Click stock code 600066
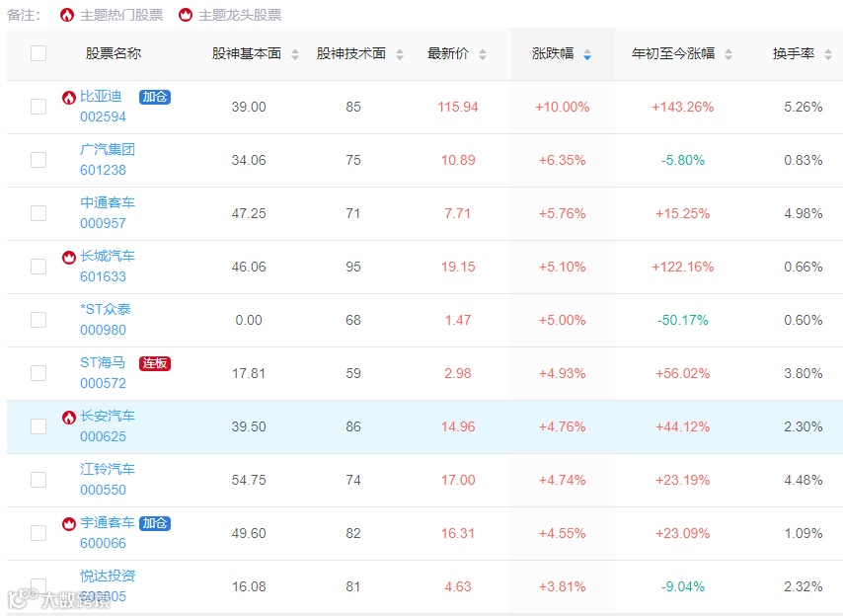This screenshot has width=843, height=616. pyautogui.click(x=103, y=543)
